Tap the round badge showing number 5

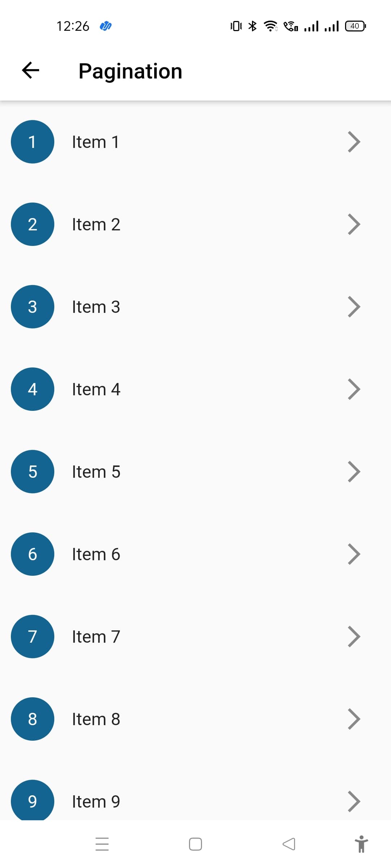[x=33, y=472]
